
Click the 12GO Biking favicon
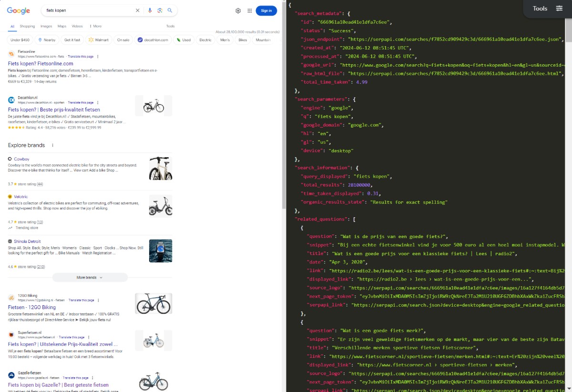pyautogui.click(x=11, y=298)
